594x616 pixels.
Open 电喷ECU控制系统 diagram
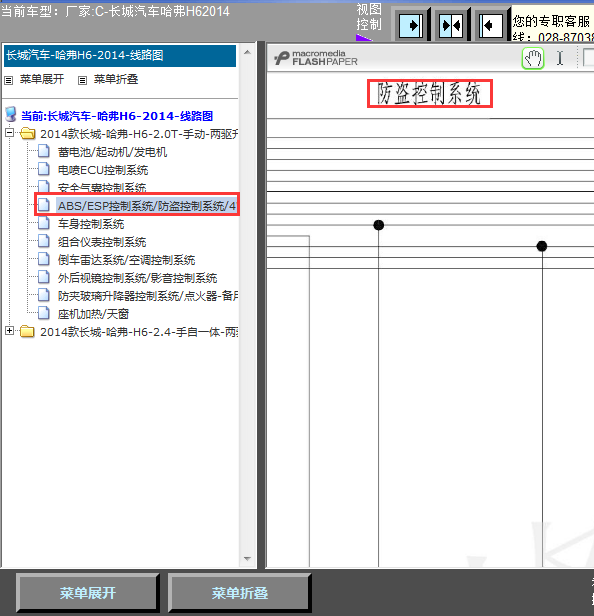(x=103, y=170)
